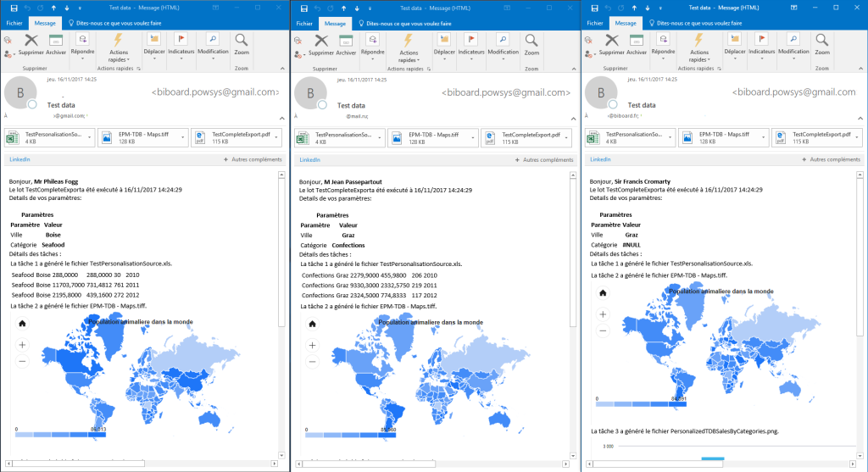This screenshot has width=868, height=472.
Task: Click map zoom-in plus in Jean Passepartout email
Action: 312,345
